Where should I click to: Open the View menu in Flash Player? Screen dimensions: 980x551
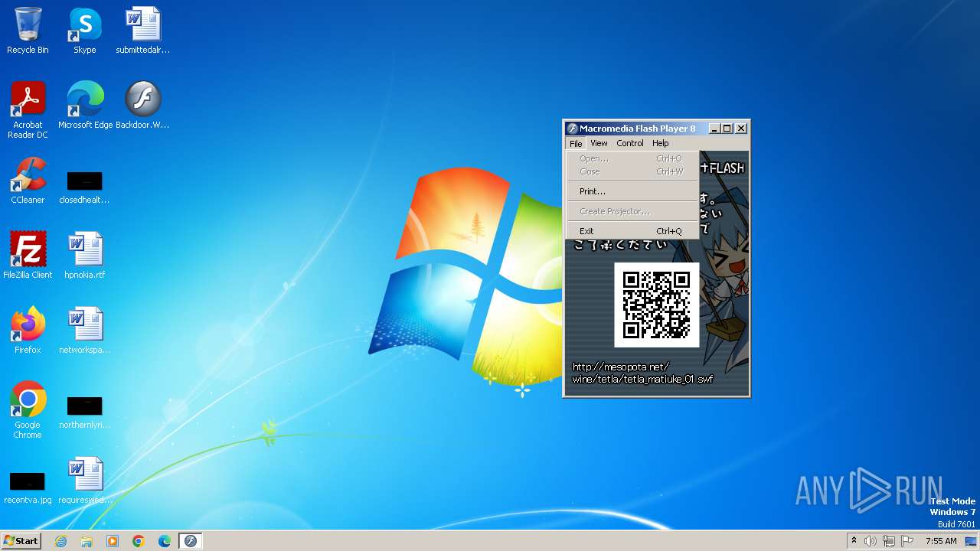599,143
